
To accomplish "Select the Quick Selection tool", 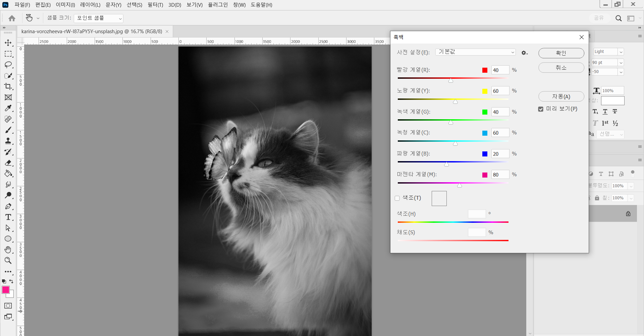I will [8, 76].
